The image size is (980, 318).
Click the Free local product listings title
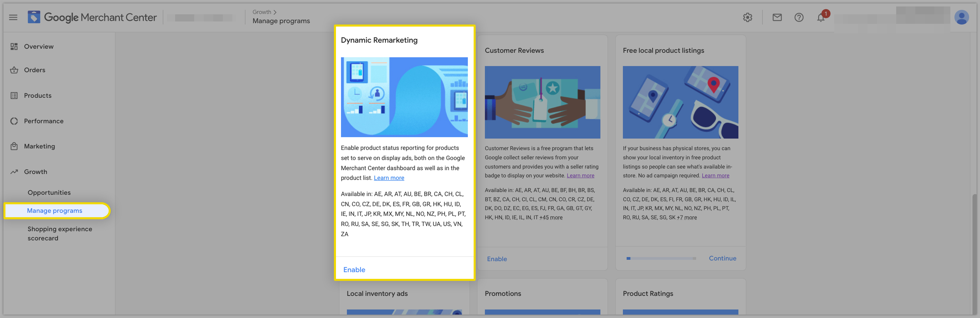point(663,50)
